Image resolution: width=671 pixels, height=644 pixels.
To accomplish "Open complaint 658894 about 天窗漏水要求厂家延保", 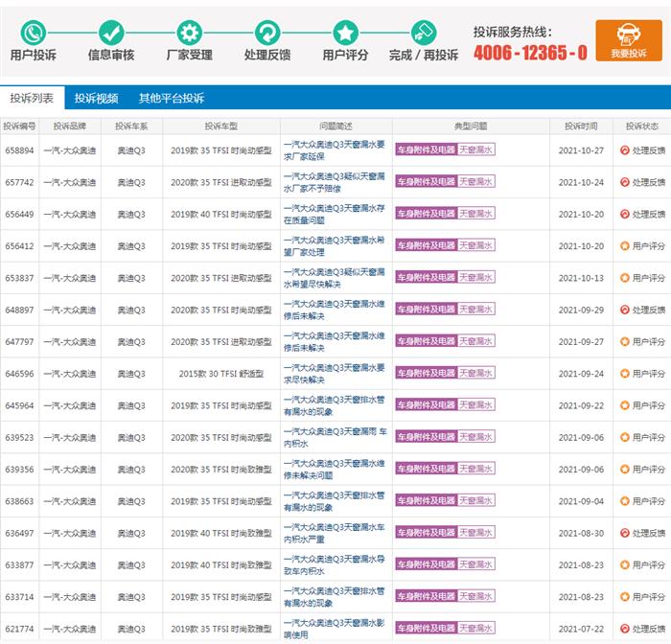I will [x=335, y=150].
